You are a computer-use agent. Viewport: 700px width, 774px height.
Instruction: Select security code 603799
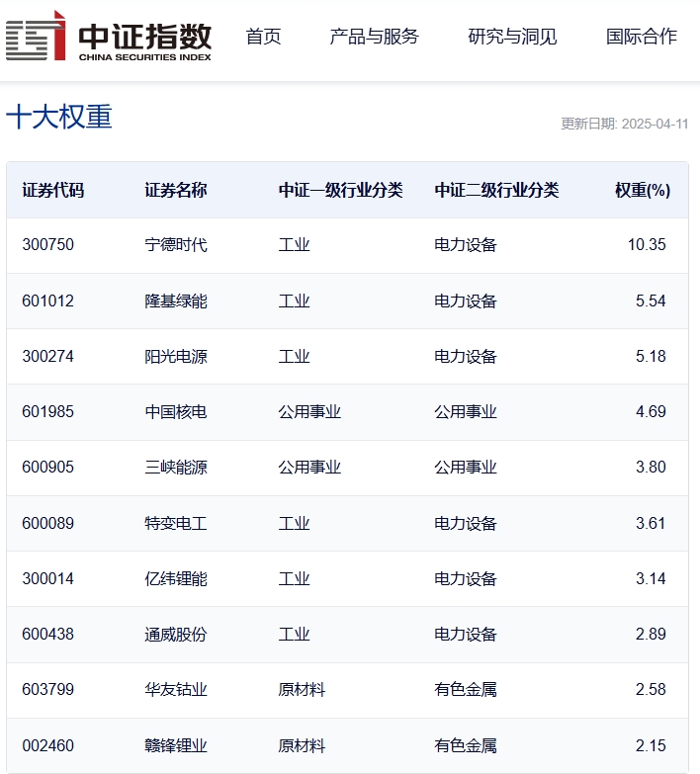tap(47, 689)
